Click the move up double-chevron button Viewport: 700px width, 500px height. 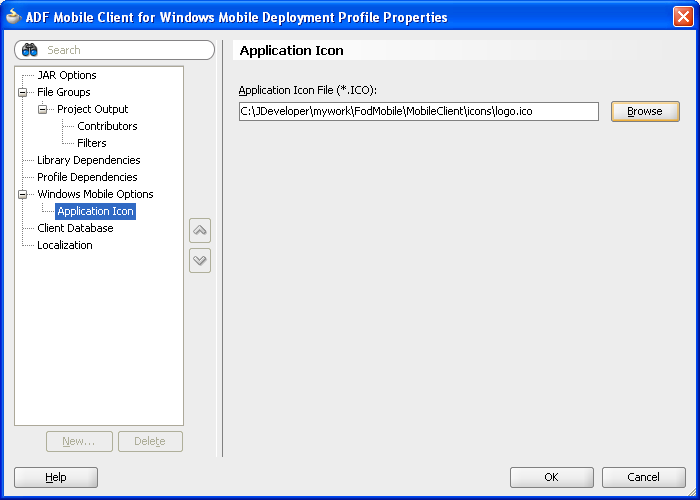coord(200,230)
